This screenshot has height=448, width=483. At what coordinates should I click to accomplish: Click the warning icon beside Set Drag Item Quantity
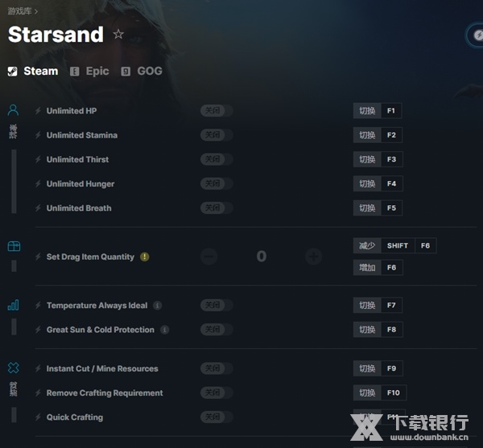tap(144, 257)
